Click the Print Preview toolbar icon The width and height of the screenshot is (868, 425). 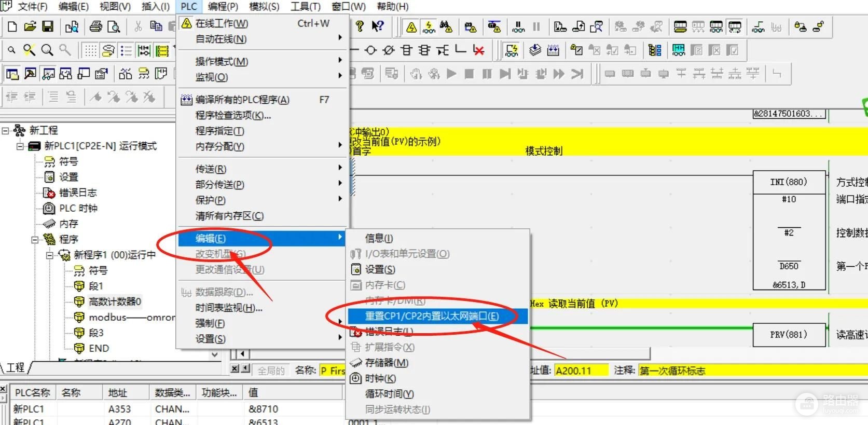tap(114, 26)
